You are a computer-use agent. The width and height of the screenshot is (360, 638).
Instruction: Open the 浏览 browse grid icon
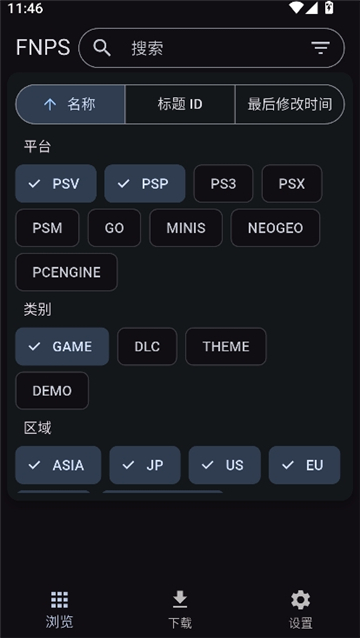pyautogui.click(x=59, y=600)
